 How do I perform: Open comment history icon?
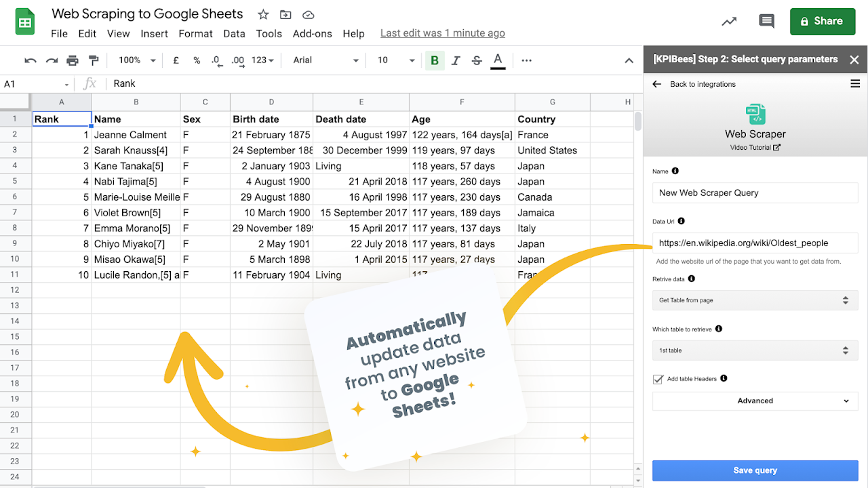(767, 22)
